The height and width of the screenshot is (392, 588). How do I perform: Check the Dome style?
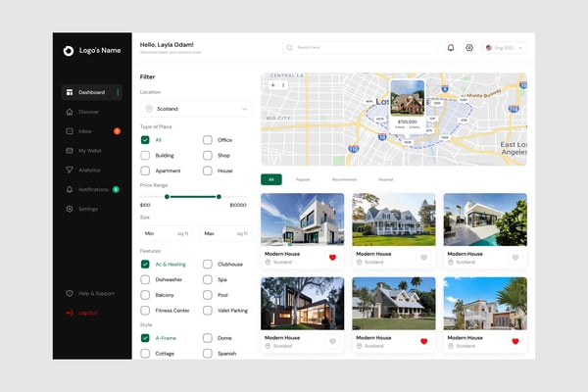208,338
